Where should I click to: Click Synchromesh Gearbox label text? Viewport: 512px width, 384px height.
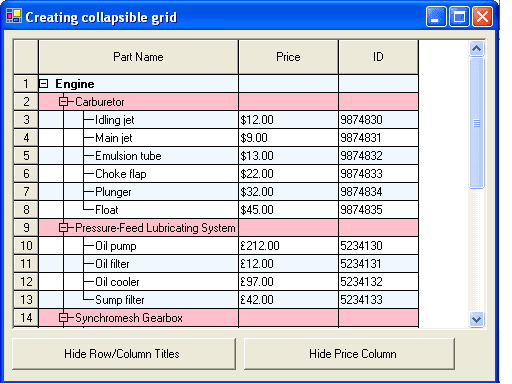coord(129,318)
